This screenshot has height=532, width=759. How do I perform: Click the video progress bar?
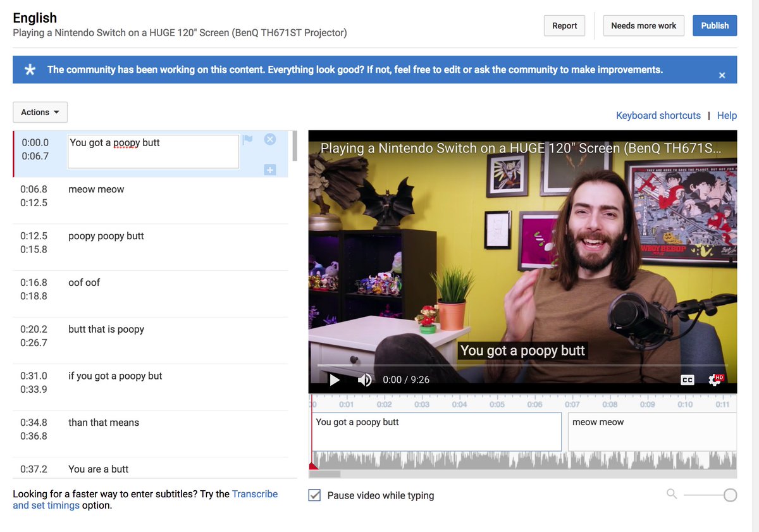point(522,366)
